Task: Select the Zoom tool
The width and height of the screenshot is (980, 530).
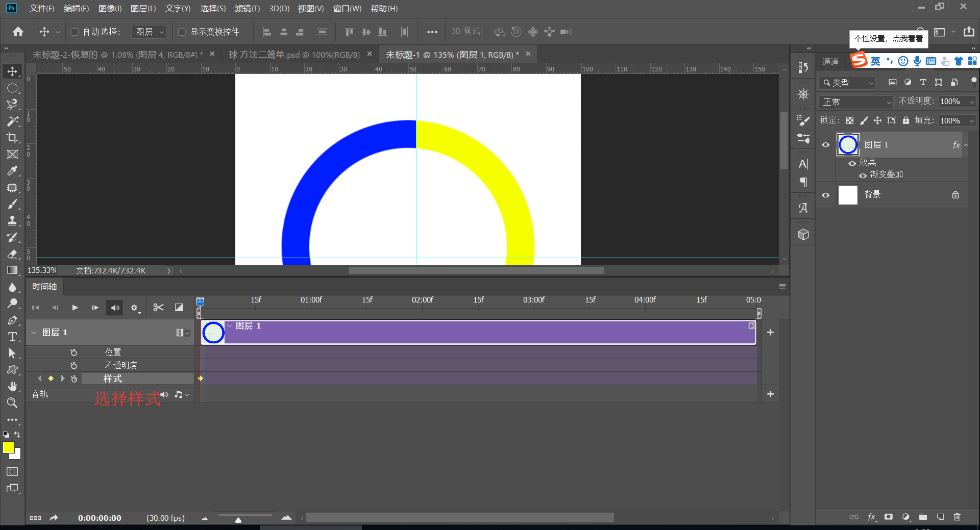Action: click(x=12, y=403)
